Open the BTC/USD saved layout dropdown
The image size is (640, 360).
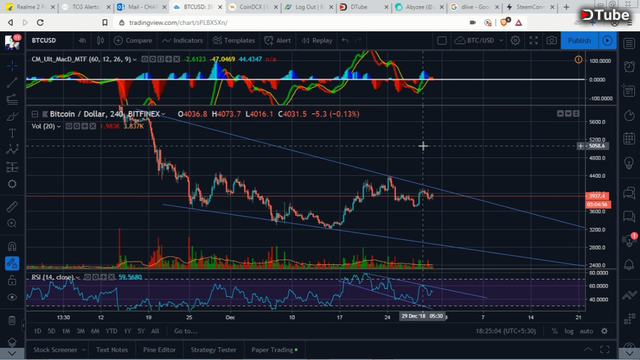click(x=479, y=40)
